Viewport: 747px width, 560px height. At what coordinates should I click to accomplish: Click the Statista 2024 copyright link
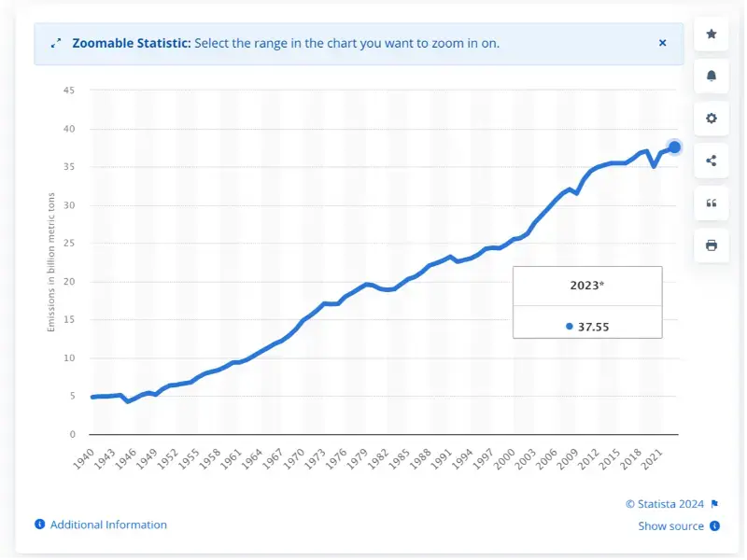pyautogui.click(x=667, y=505)
